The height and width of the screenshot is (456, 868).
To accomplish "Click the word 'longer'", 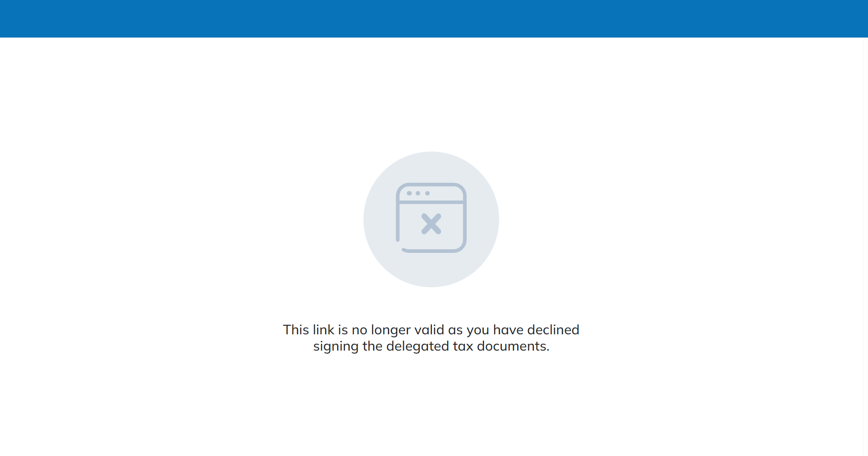I will 391,331.
